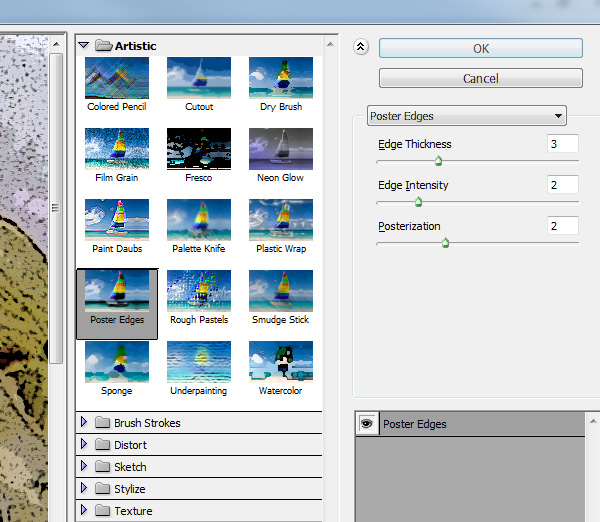The width and height of the screenshot is (600, 522).
Task: Click the Stylize folder icon
Action: [x=103, y=488]
